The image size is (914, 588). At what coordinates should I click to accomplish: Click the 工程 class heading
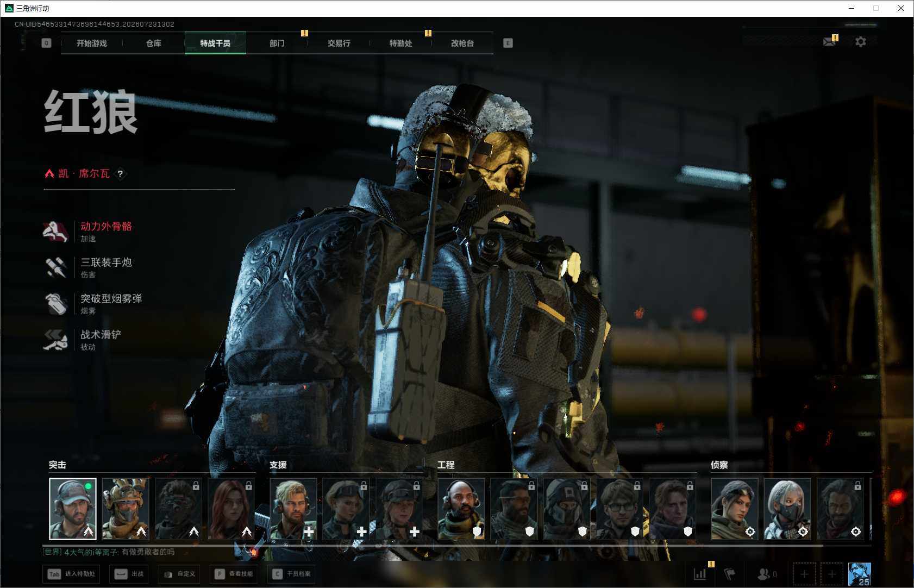click(x=446, y=465)
